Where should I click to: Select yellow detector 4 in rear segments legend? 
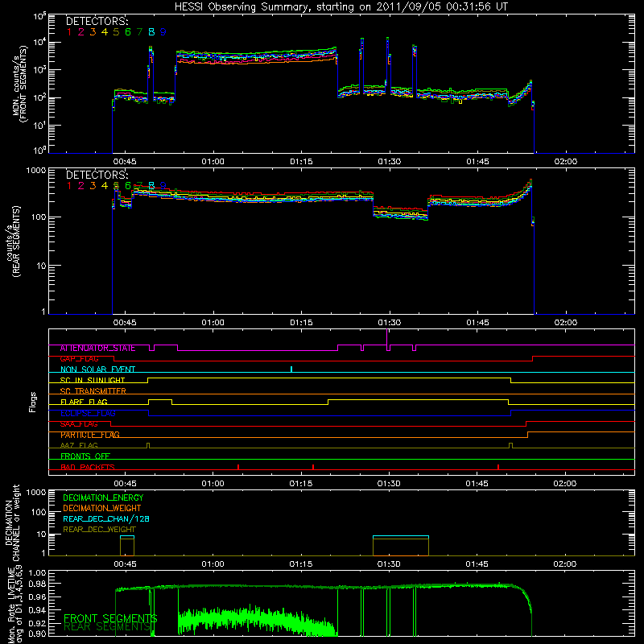pyautogui.click(x=105, y=186)
